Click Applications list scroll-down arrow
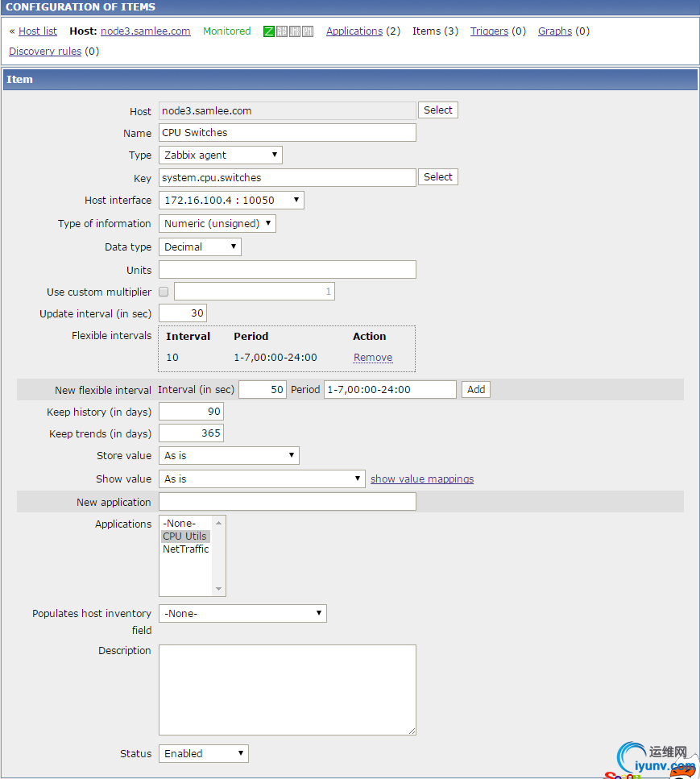This screenshot has width=700, height=779. pos(218,589)
